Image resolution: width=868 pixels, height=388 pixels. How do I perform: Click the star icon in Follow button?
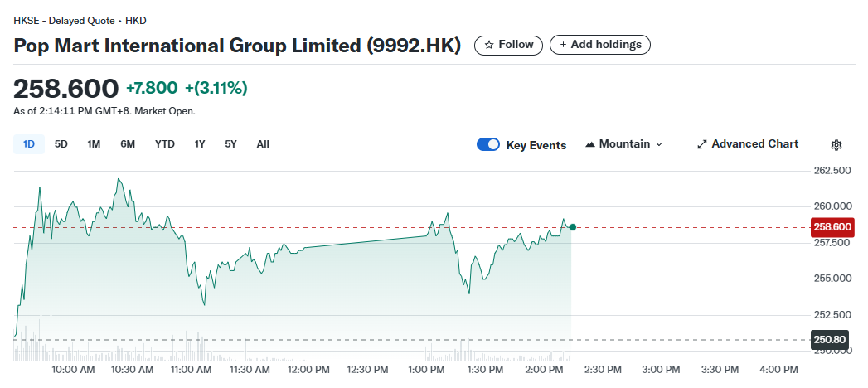coord(489,45)
